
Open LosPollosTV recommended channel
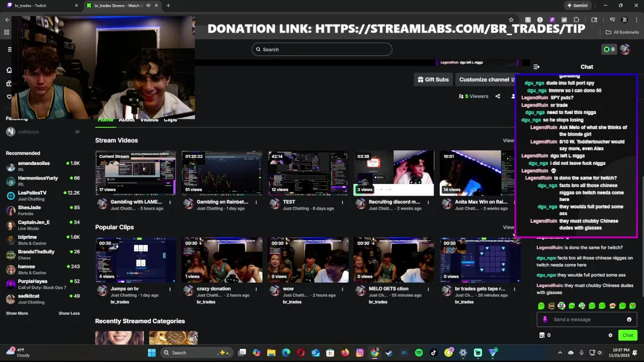click(43, 196)
